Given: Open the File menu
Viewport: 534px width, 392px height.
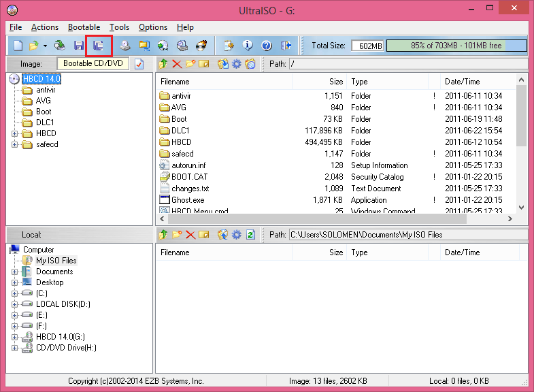Looking at the screenshot, I should point(16,27).
